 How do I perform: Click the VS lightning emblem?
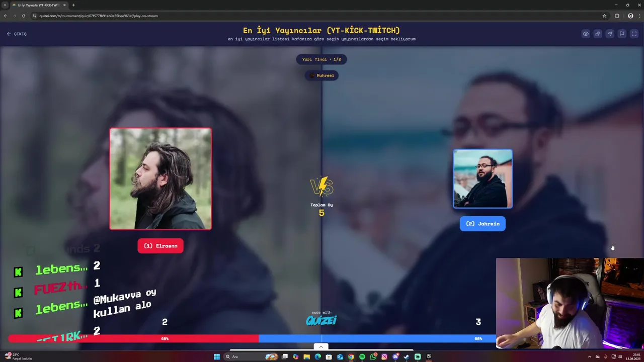tap(321, 187)
